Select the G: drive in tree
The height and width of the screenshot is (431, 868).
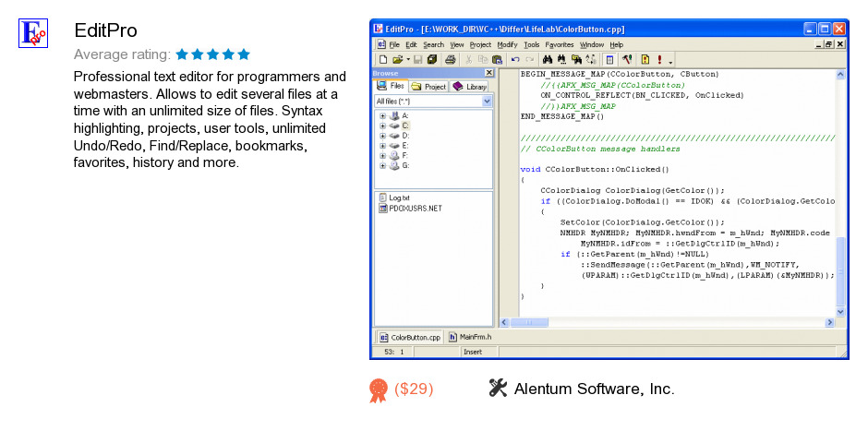pyautogui.click(x=405, y=166)
